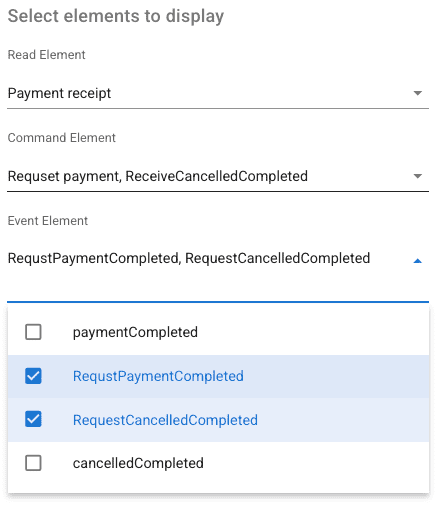Click the Payment receipt selected value
Image resolution: width=440 pixels, height=505 pixels.
59,93
